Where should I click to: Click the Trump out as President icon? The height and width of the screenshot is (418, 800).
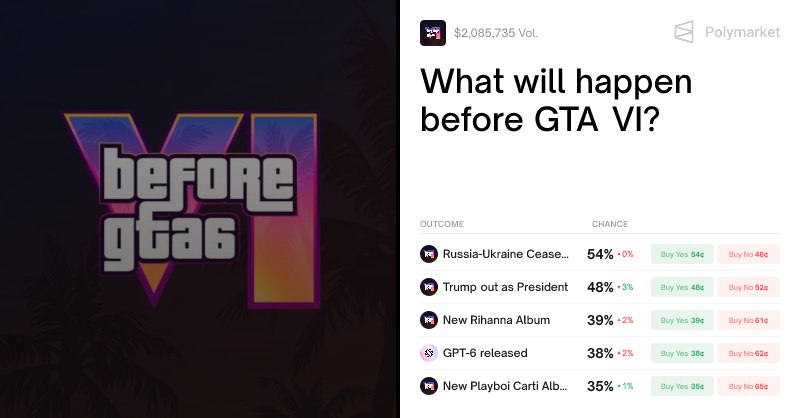click(429, 287)
